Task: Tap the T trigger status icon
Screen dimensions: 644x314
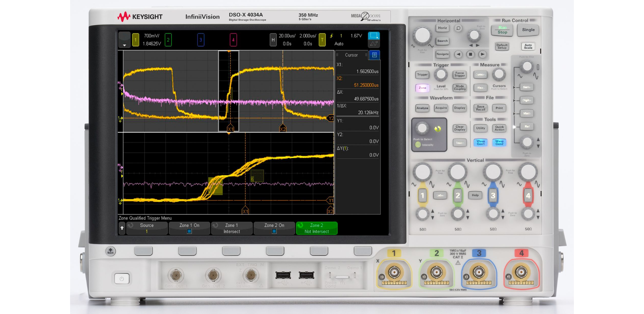Action: 322,39
